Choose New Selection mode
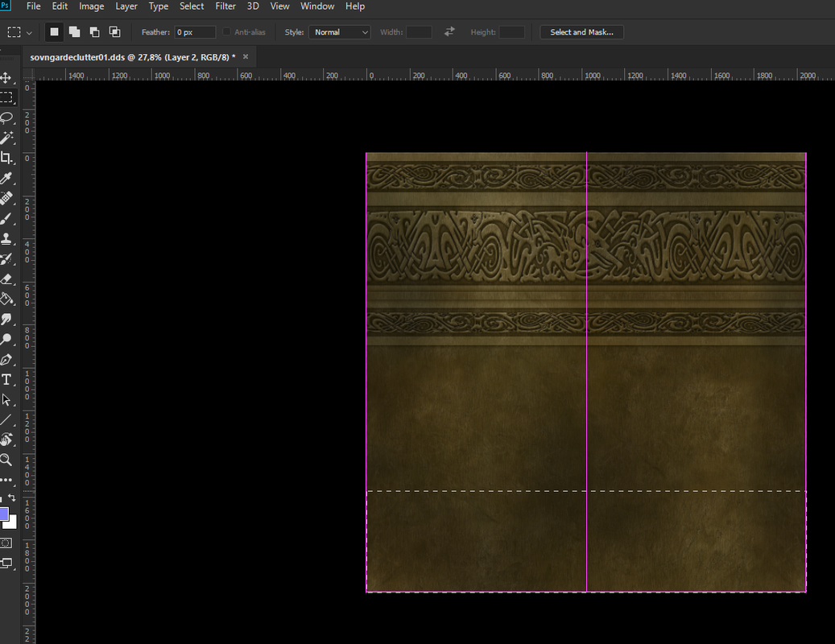The height and width of the screenshot is (644, 835). [54, 32]
